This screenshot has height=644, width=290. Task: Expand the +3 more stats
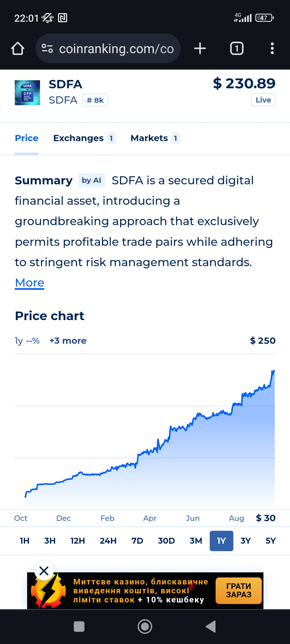point(68,341)
